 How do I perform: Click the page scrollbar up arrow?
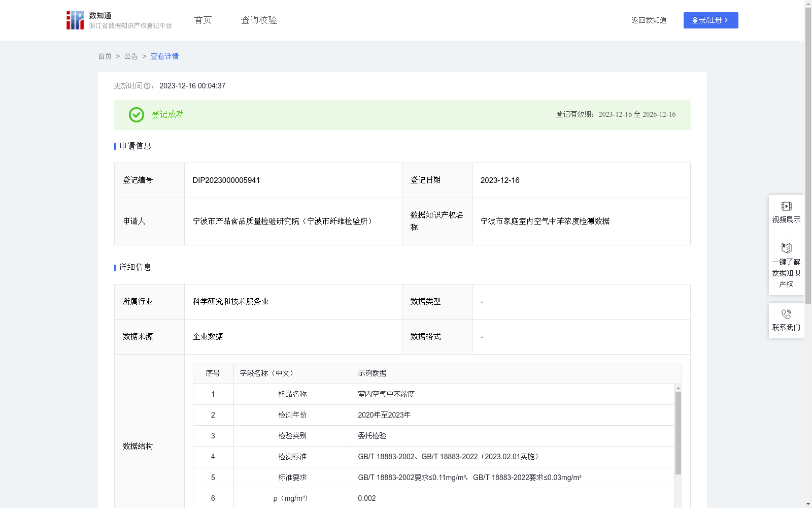click(x=808, y=4)
